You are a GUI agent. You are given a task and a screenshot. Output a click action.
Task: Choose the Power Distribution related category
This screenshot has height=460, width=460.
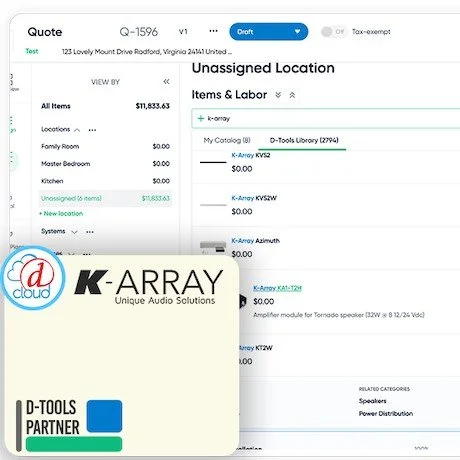[x=386, y=414]
